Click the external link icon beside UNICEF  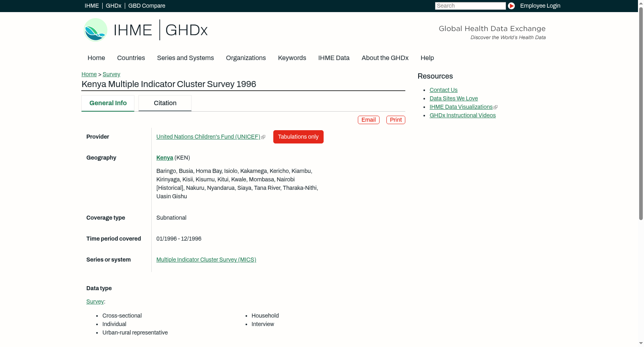(x=263, y=137)
